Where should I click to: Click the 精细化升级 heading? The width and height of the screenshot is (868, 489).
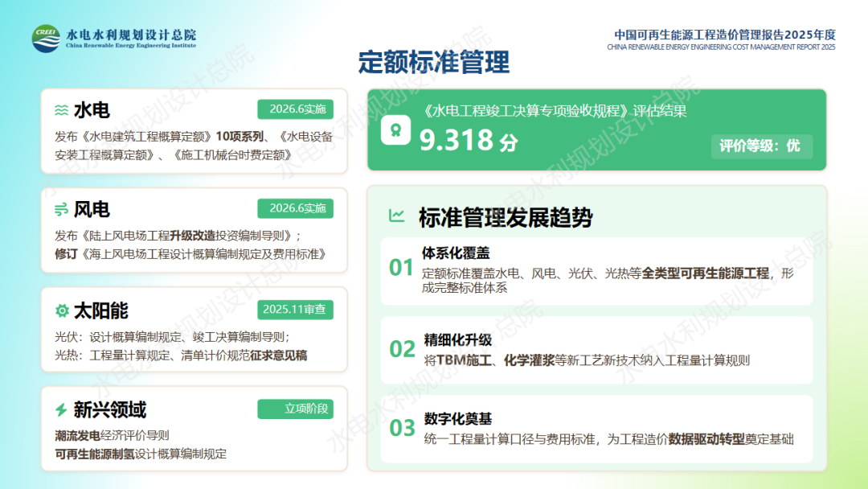[458, 339]
